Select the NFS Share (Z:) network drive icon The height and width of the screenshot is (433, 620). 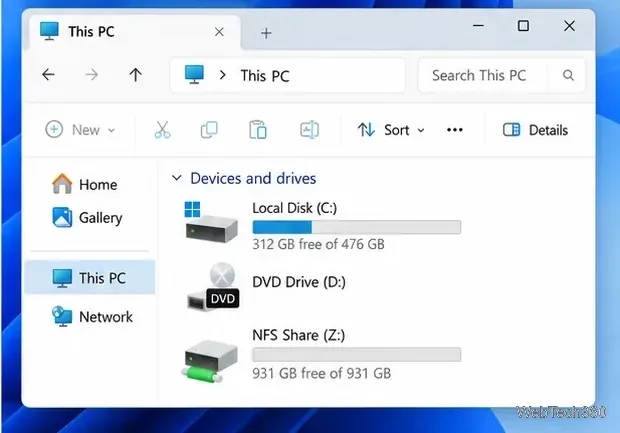click(x=211, y=361)
